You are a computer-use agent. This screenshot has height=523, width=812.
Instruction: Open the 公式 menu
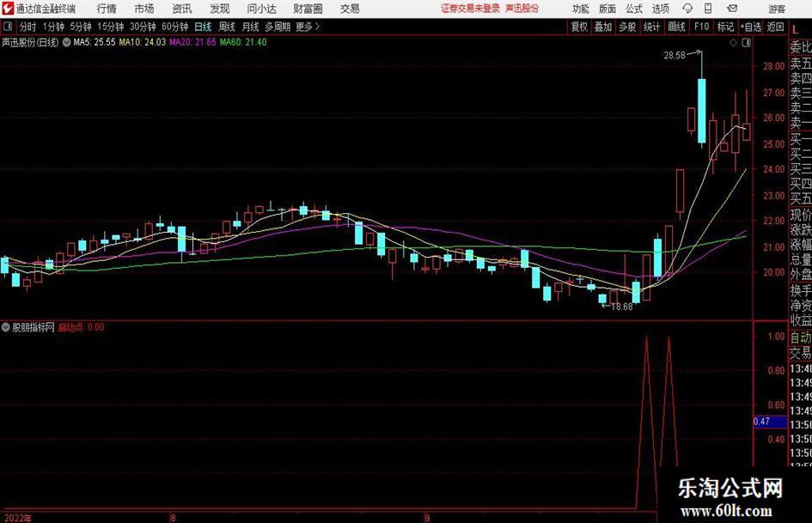[634, 9]
